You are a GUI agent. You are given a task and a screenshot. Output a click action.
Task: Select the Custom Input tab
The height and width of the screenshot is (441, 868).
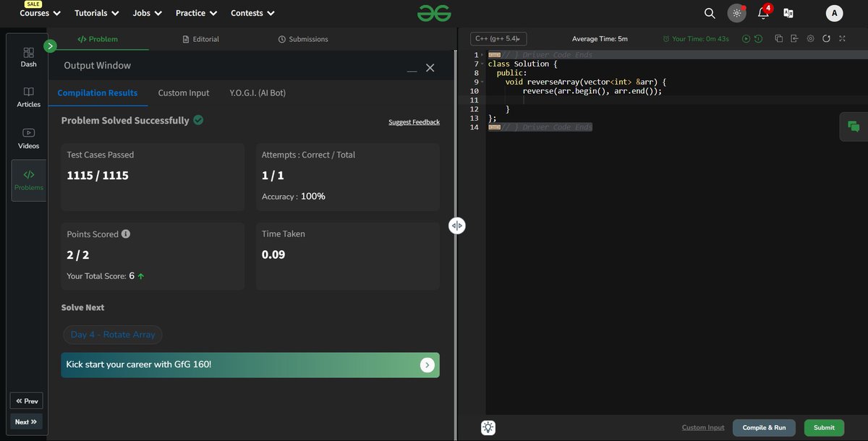point(184,93)
